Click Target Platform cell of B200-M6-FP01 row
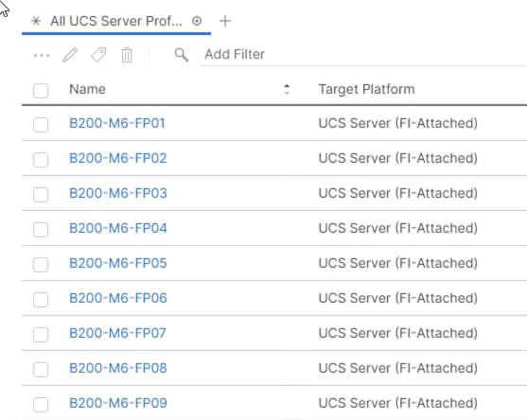Viewport: 527px width, 420px height. 398,123
